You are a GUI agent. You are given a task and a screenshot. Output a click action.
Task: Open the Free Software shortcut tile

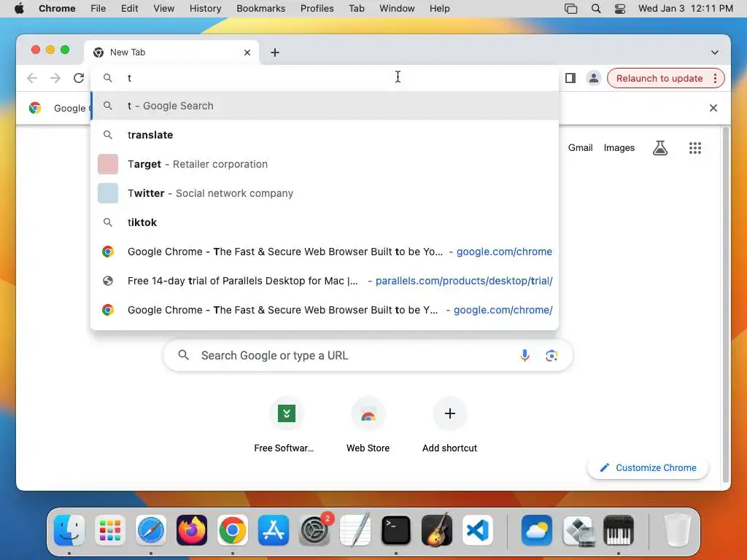286,425
